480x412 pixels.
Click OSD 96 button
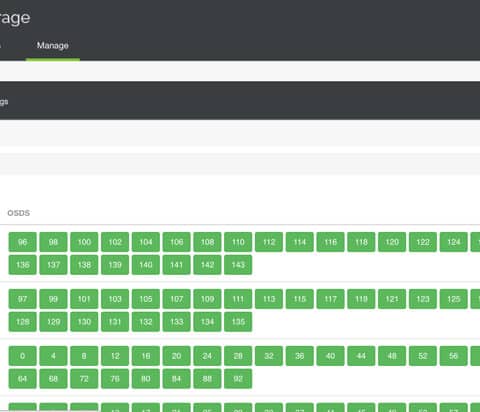22,242
